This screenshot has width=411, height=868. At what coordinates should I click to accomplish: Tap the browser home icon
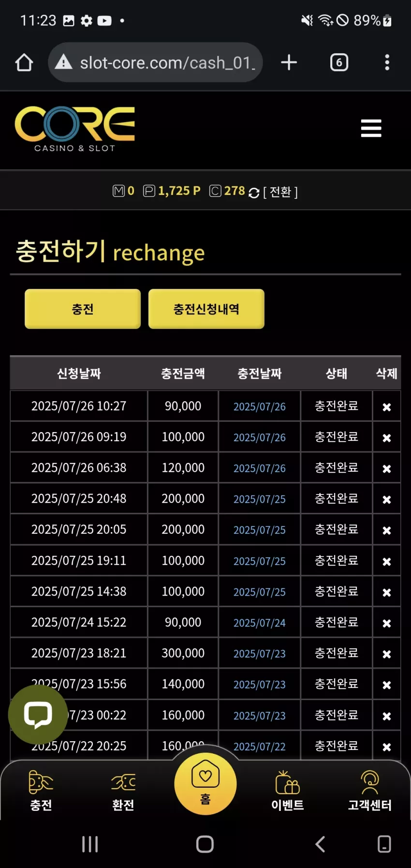[x=24, y=62]
